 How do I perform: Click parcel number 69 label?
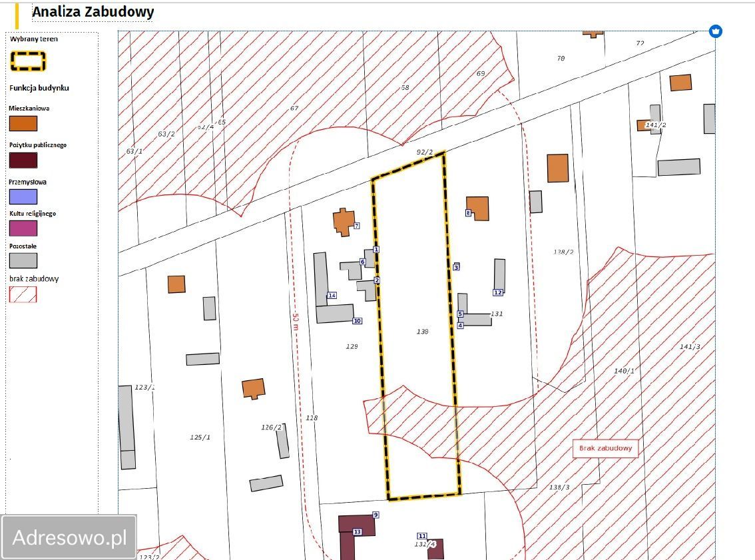pyautogui.click(x=481, y=74)
